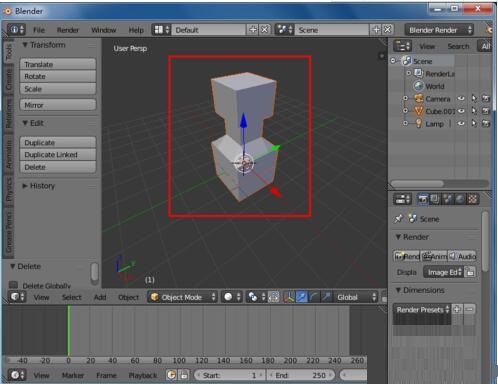Click the Lamp object icon in outliner
The width and height of the screenshot is (498, 384).
[x=418, y=123]
